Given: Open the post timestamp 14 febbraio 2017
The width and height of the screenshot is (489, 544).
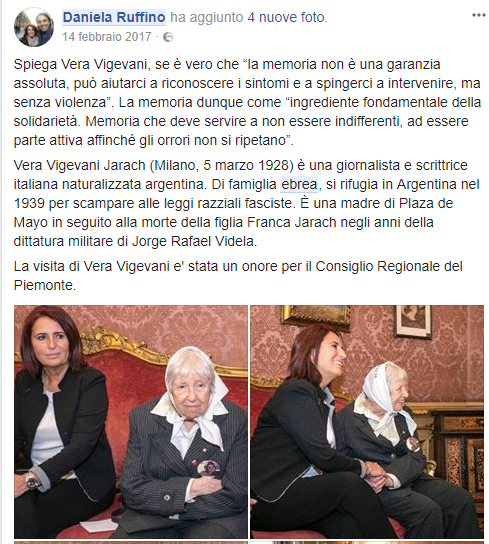Looking at the screenshot, I should pos(107,37).
